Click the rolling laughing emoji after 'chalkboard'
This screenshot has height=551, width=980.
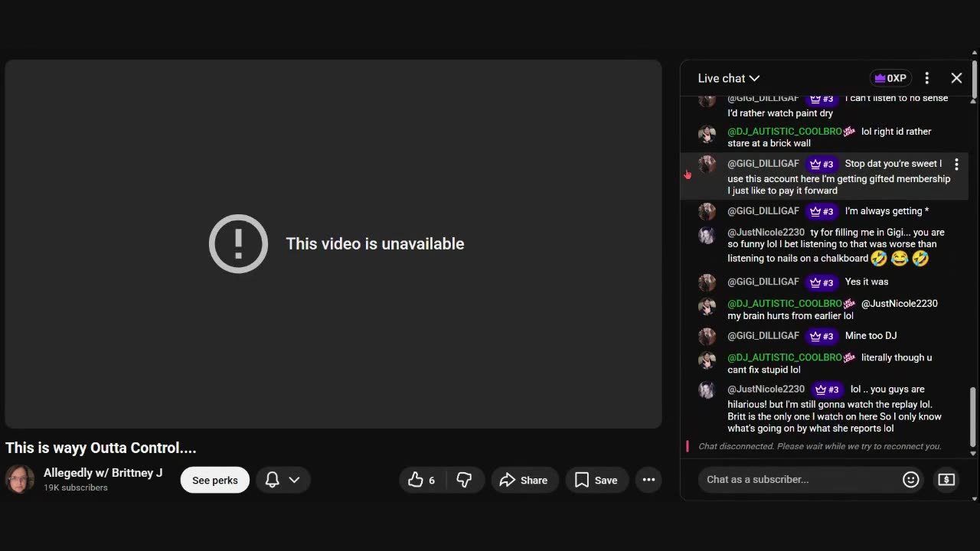point(879,259)
